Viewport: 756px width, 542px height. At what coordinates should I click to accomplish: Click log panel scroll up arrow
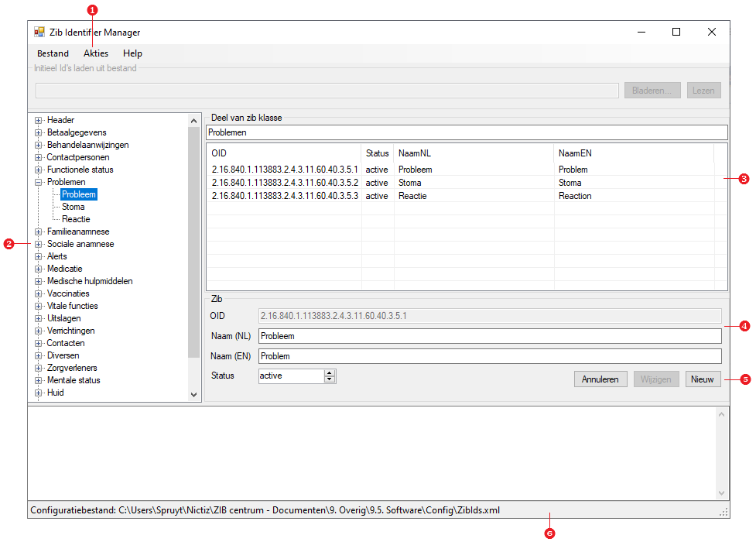point(721,414)
